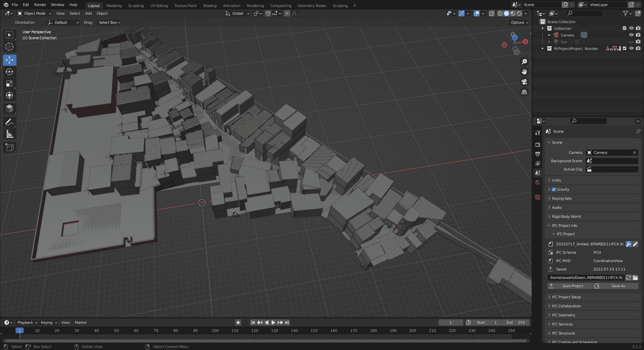This screenshot has width=644, height=350.
Task: Disable the Gravity checkbox
Action: [x=554, y=189]
